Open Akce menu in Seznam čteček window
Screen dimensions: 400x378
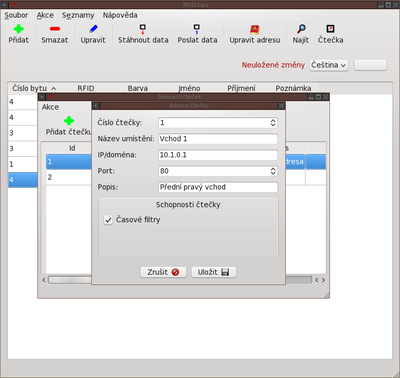pyautogui.click(x=50, y=107)
